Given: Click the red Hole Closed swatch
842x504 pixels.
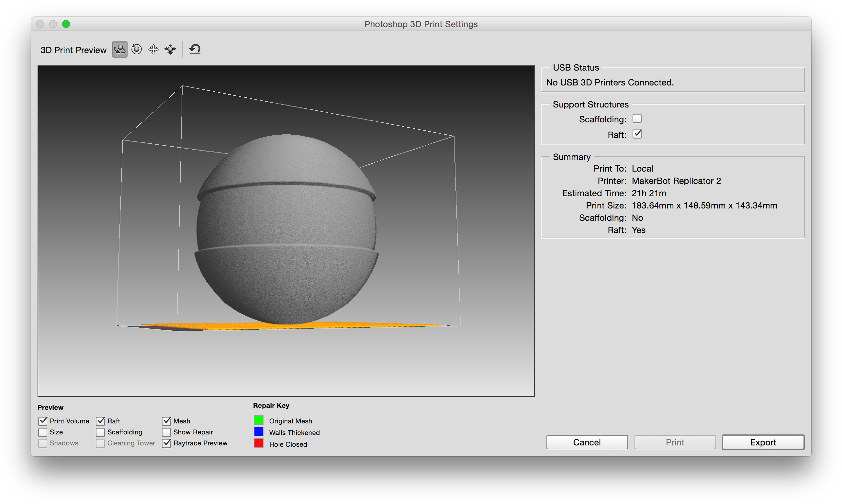Looking at the screenshot, I should pyautogui.click(x=258, y=443).
